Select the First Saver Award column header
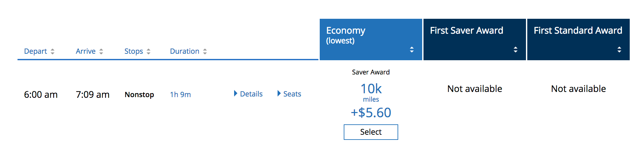Viewport: 644px width, 147px height. point(466,30)
